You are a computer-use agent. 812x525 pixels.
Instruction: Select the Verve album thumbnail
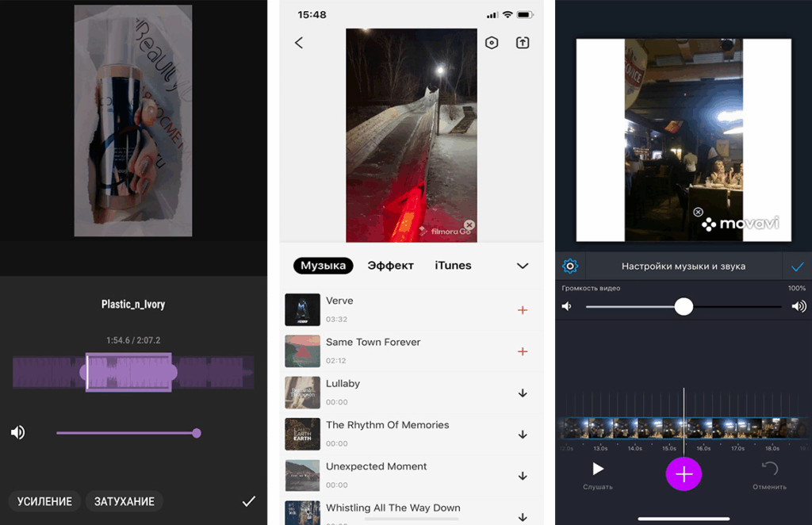tap(302, 309)
